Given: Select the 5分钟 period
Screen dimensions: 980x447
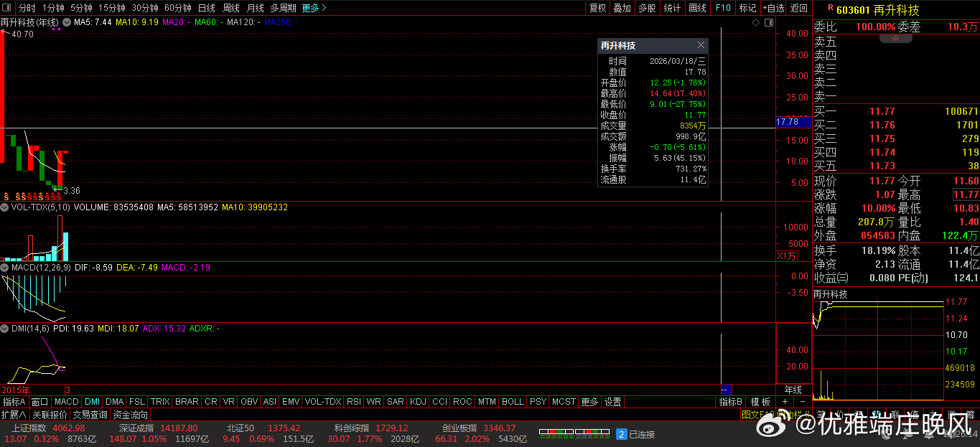Looking at the screenshot, I should click(x=81, y=8).
